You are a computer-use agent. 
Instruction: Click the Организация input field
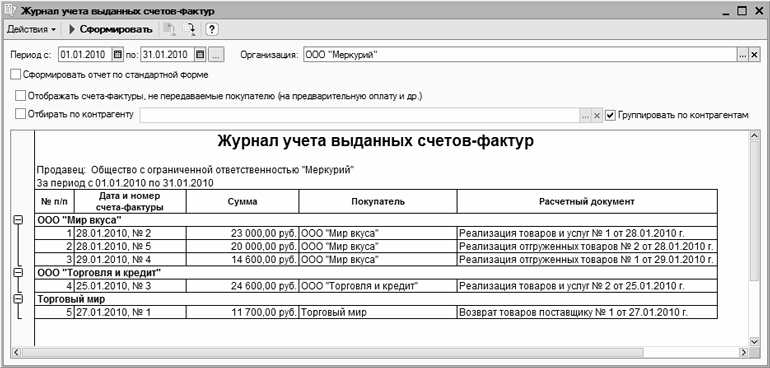click(521, 55)
